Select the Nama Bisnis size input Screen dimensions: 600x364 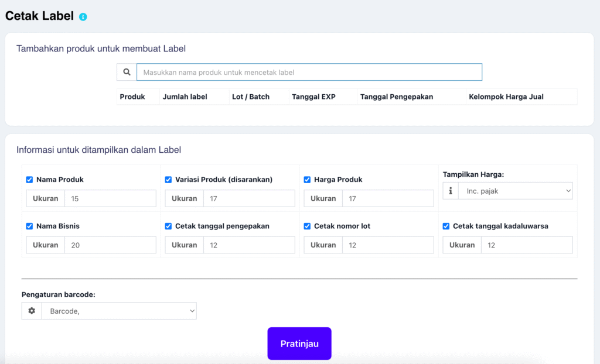[x=110, y=245]
